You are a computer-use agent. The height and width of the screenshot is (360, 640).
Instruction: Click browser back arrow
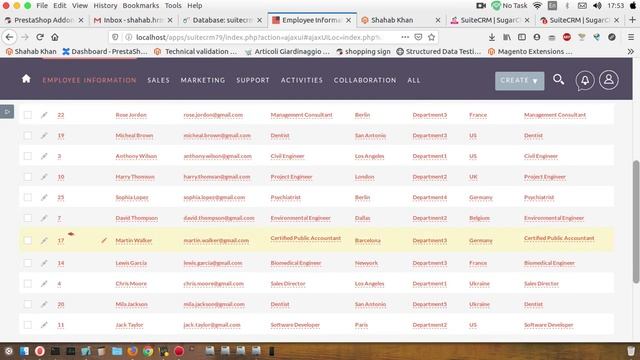9,37
